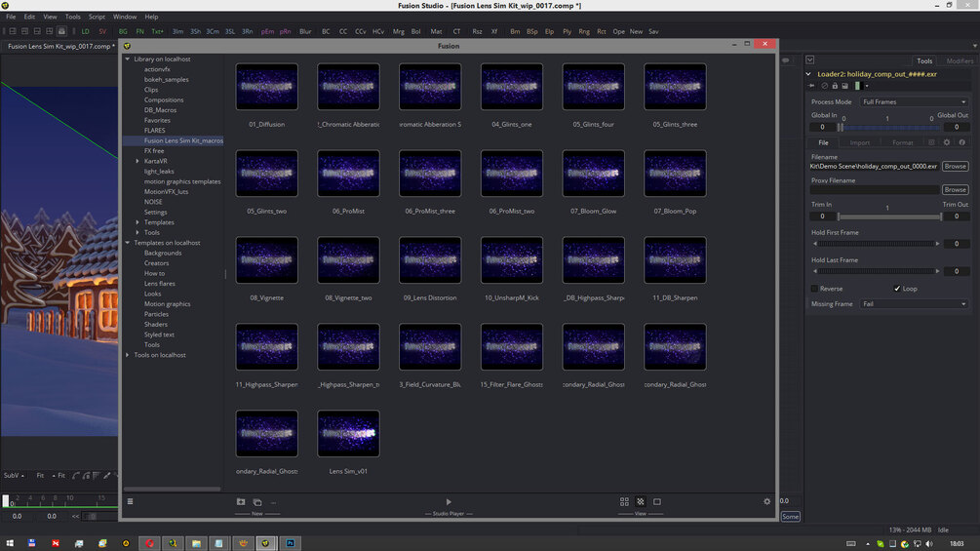The image size is (980, 551).
Task: Enable the Reverse checkbox
Action: click(x=814, y=289)
